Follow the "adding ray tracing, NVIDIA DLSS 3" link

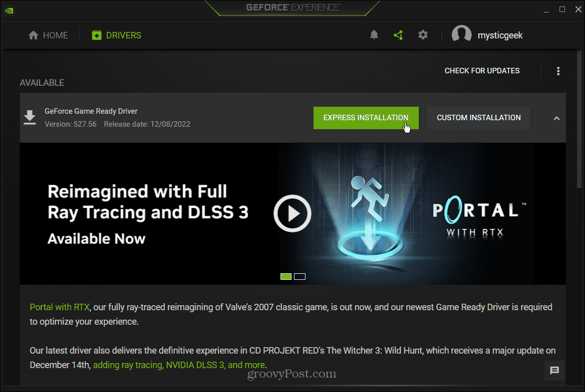(179, 365)
